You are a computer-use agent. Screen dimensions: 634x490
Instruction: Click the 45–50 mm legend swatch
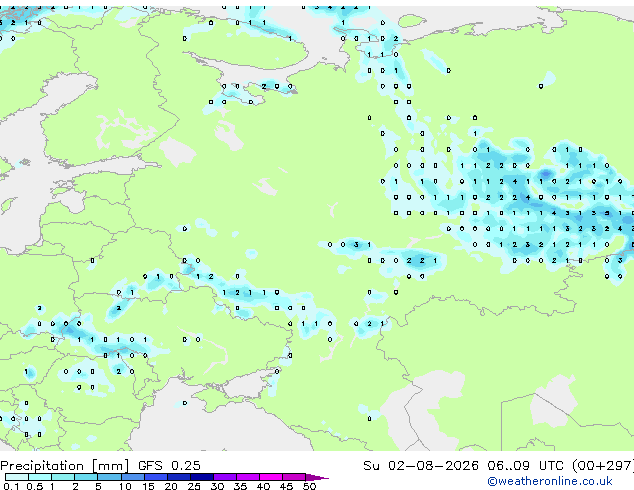(294, 477)
